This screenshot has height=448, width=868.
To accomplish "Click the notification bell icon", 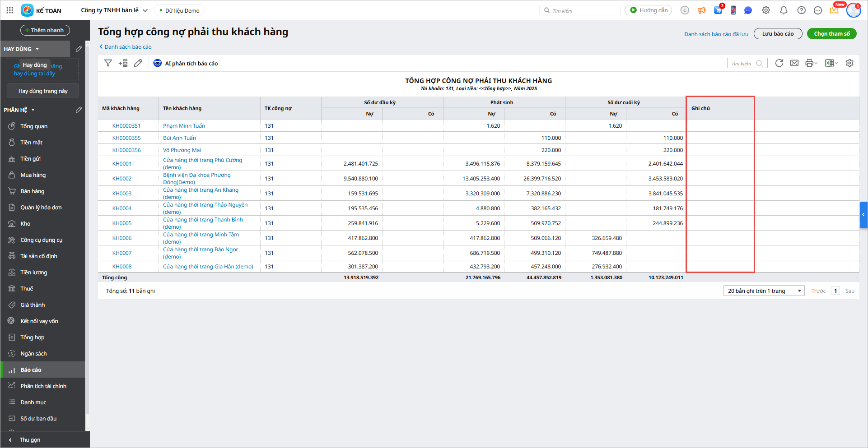I will (x=784, y=10).
